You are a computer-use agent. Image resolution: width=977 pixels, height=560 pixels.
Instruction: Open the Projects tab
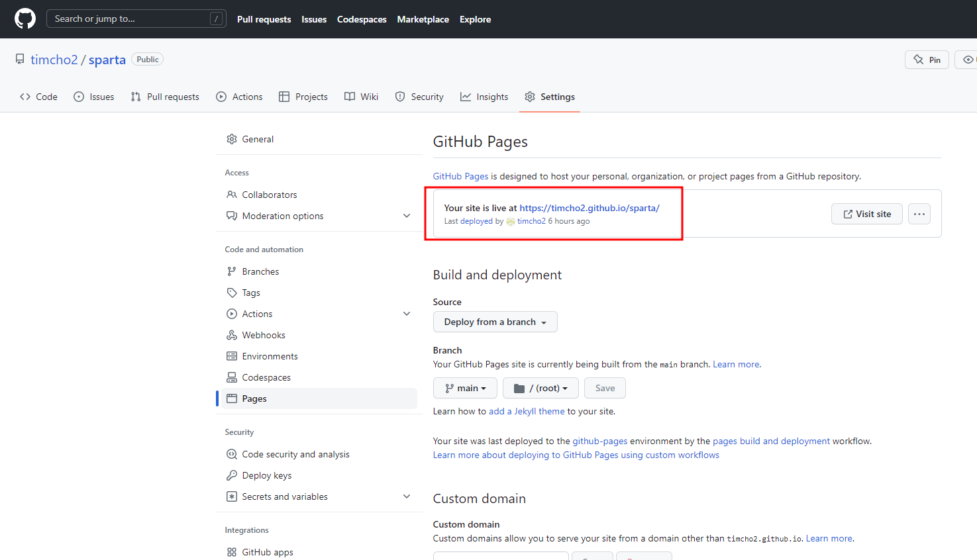[303, 97]
